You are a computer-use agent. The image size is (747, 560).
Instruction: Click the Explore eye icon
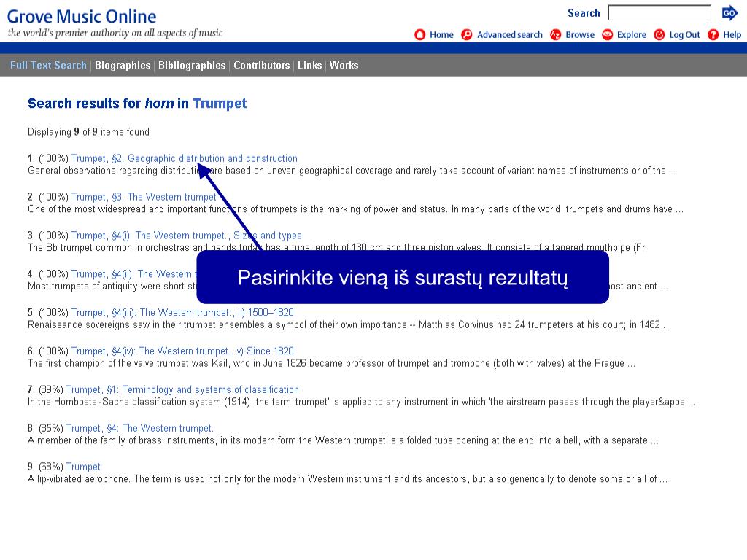point(608,35)
